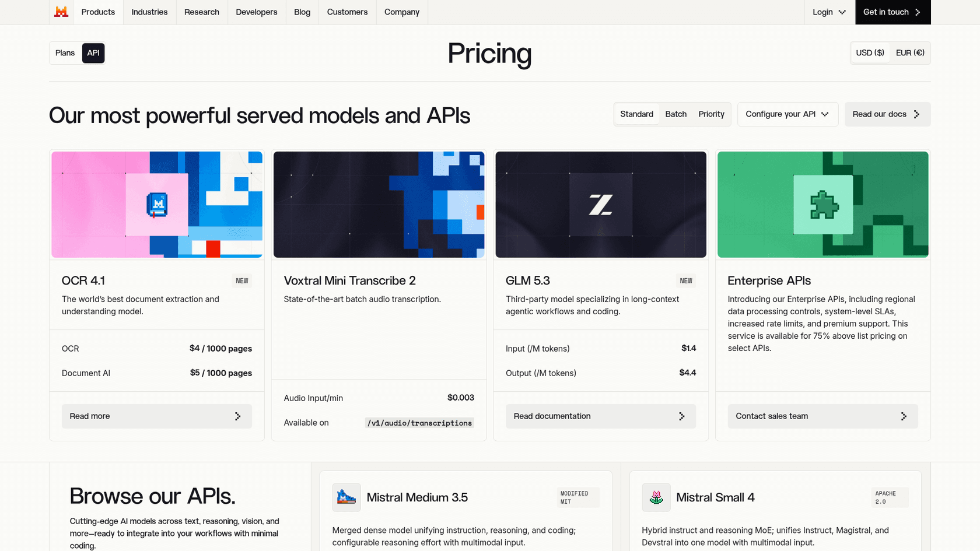This screenshot has width=980, height=551.
Task: Click the Mistral logo home icon
Action: coord(61,12)
